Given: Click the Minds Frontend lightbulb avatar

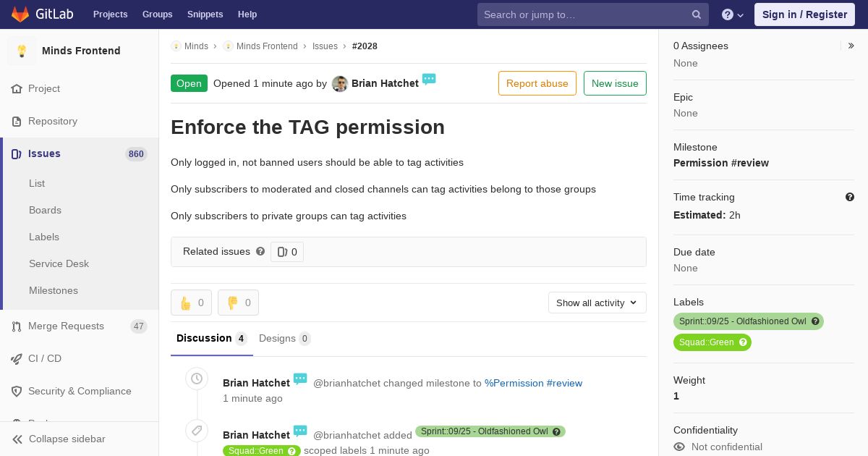Looking at the screenshot, I should pos(22,51).
